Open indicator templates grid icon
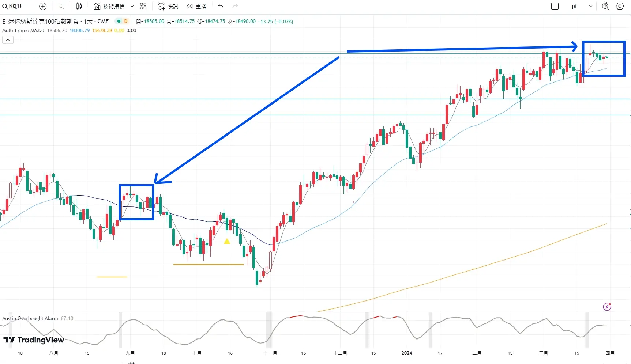This screenshot has width=631, height=364. [143, 6]
